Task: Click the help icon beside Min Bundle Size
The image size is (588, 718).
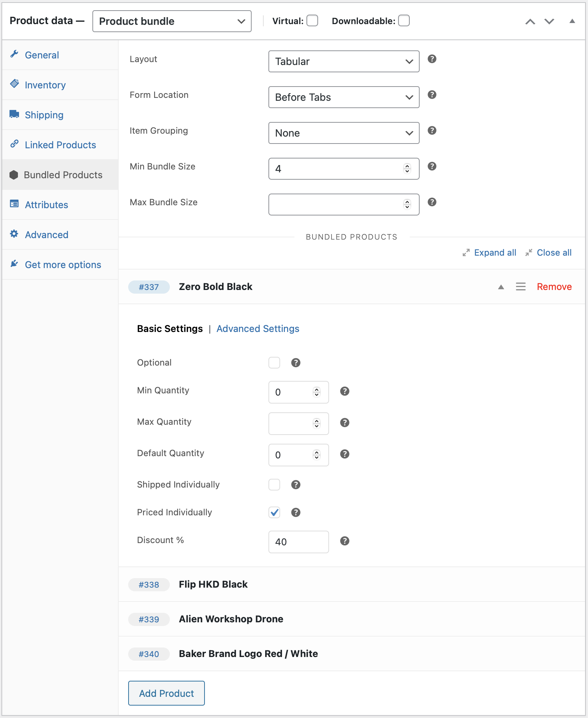Action: click(432, 166)
